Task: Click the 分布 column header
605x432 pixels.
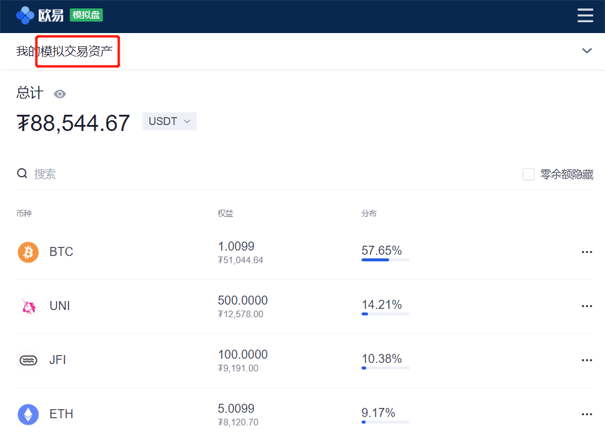Action: coord(369,213)
